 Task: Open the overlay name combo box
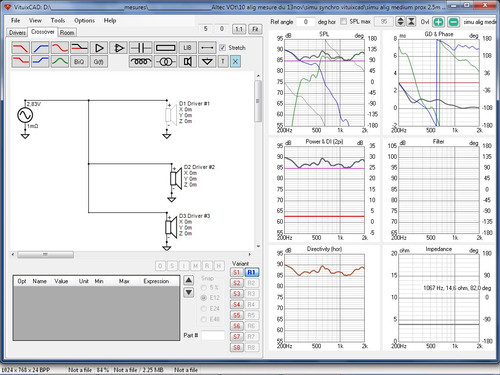point(479,22)
